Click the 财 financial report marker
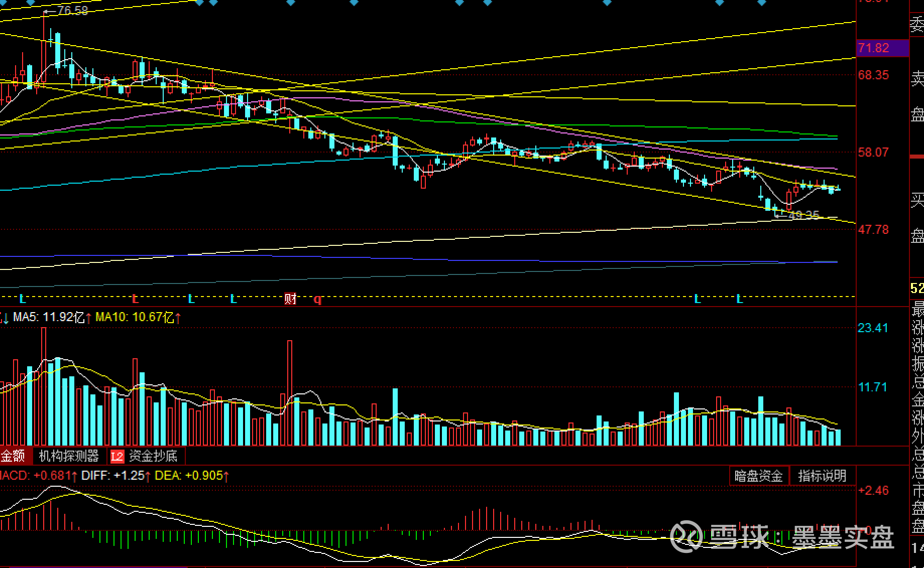Image resolution: width=924 pixels, height=568 pixels. [x=290, y=299]
